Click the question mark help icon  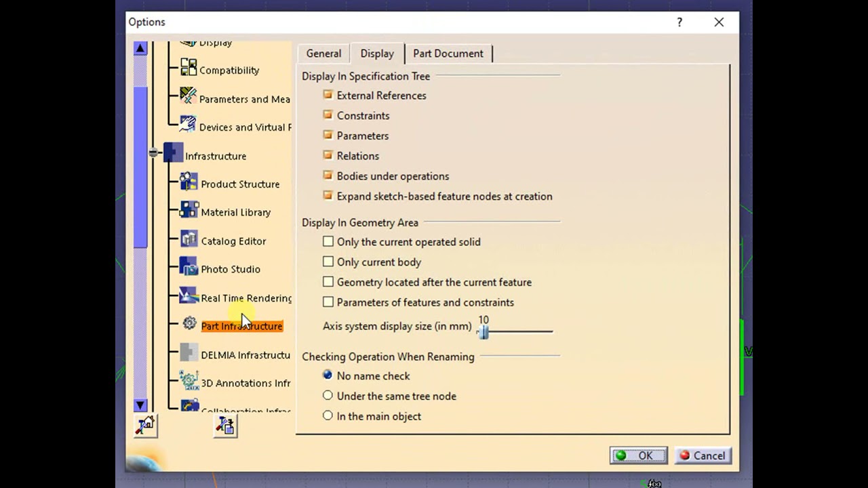point(679,22)
